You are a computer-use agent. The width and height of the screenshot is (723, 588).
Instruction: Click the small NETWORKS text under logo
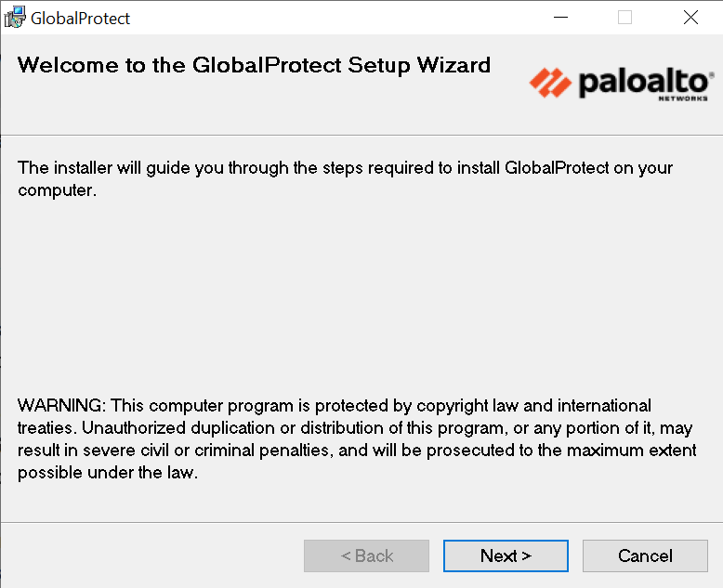click(x=683, y=98)
